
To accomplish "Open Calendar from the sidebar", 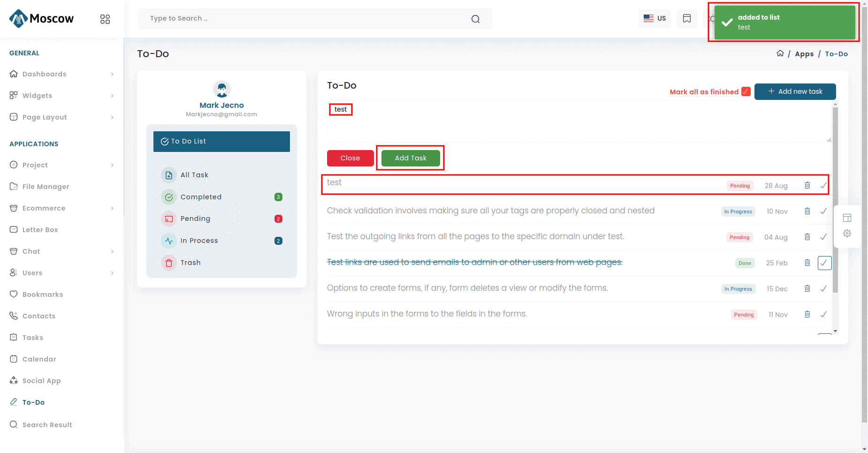I will point(39,359).
